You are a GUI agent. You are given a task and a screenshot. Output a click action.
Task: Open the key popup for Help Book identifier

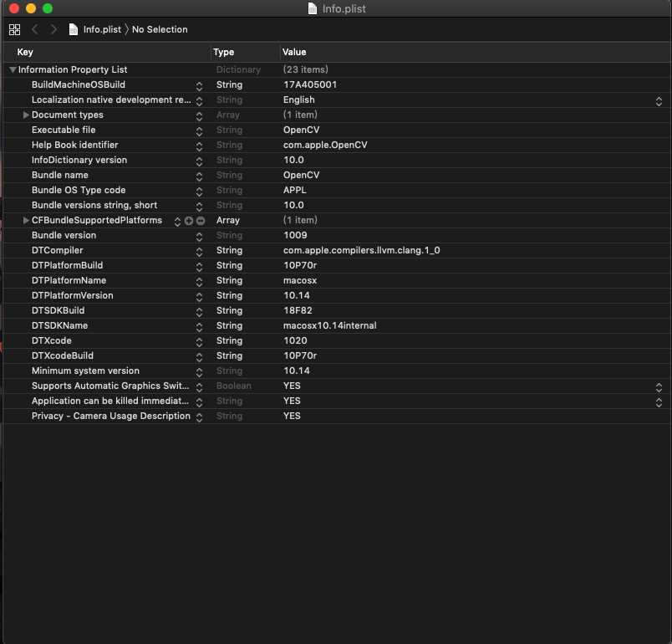(x=199, y=146)
